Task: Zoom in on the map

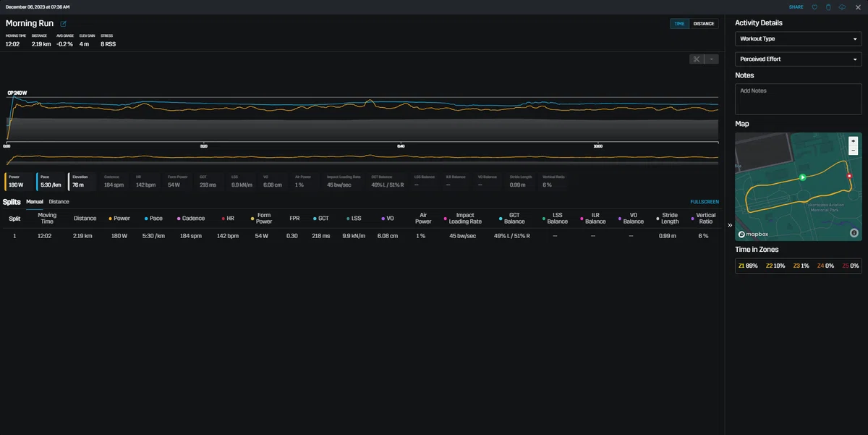Action: 854,141
